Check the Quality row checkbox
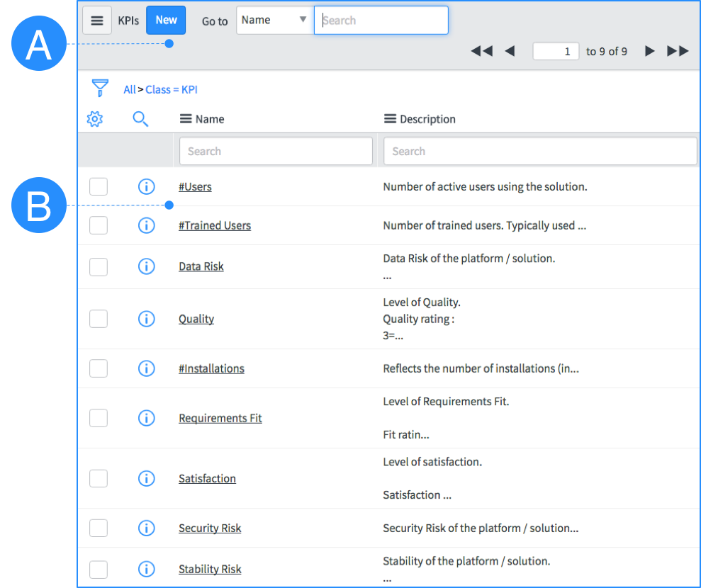Viewport: 701px width, 588px height. 99,319
